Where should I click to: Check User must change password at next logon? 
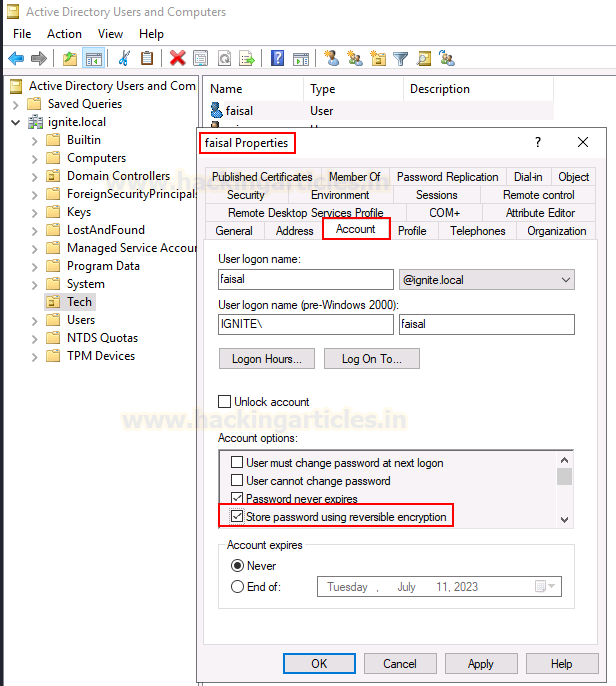point(237,462)
